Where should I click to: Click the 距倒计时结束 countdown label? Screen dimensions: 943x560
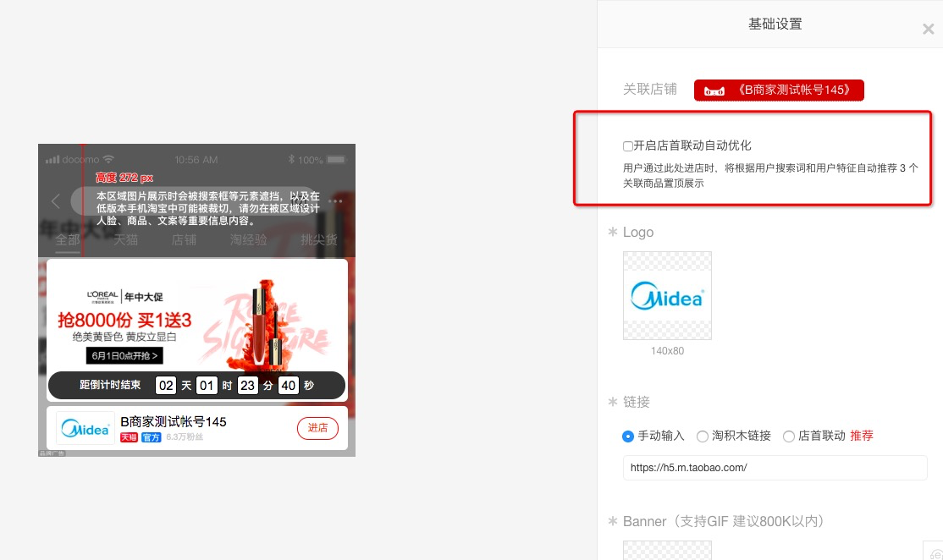point(110,385)
